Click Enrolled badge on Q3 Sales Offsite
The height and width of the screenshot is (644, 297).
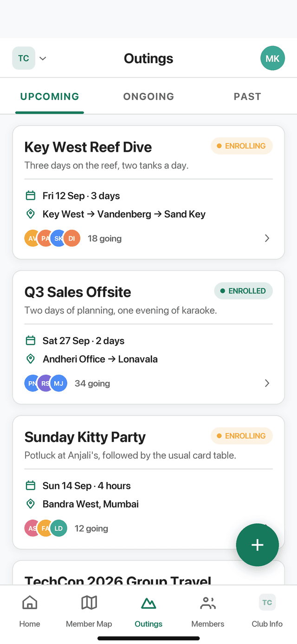243,291
